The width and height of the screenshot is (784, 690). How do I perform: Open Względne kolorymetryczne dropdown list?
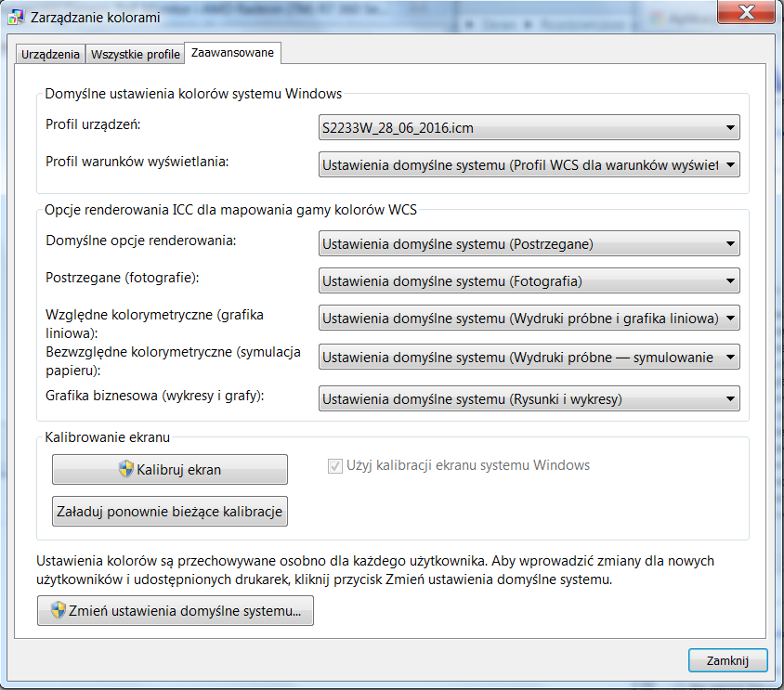pos(529,319)
